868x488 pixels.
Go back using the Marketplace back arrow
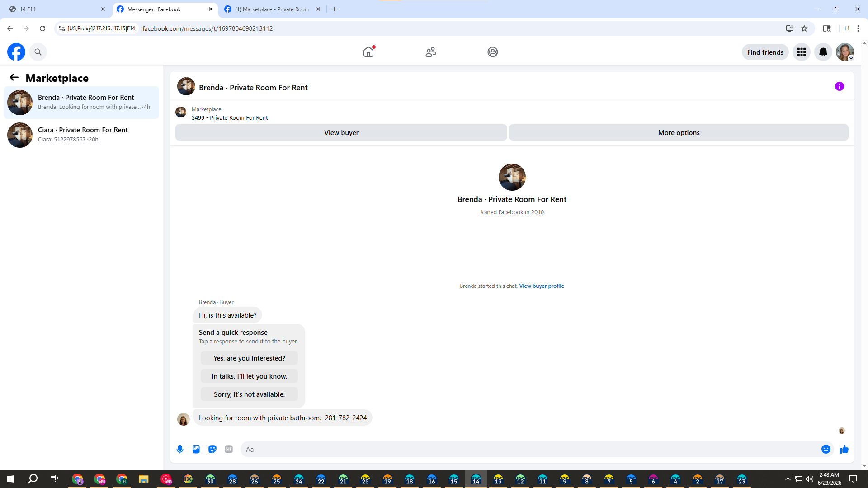[14, 78]
